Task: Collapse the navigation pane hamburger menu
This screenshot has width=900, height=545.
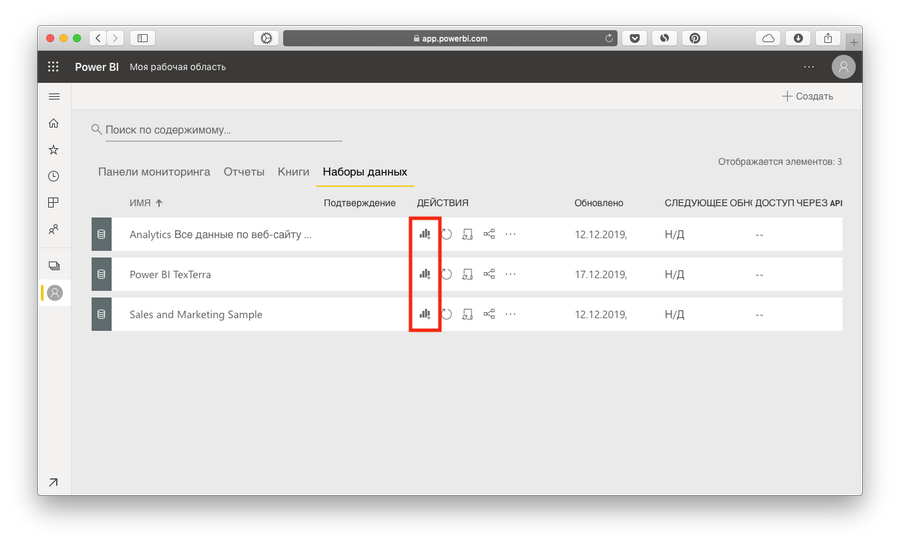Action: tap(54, 96)
